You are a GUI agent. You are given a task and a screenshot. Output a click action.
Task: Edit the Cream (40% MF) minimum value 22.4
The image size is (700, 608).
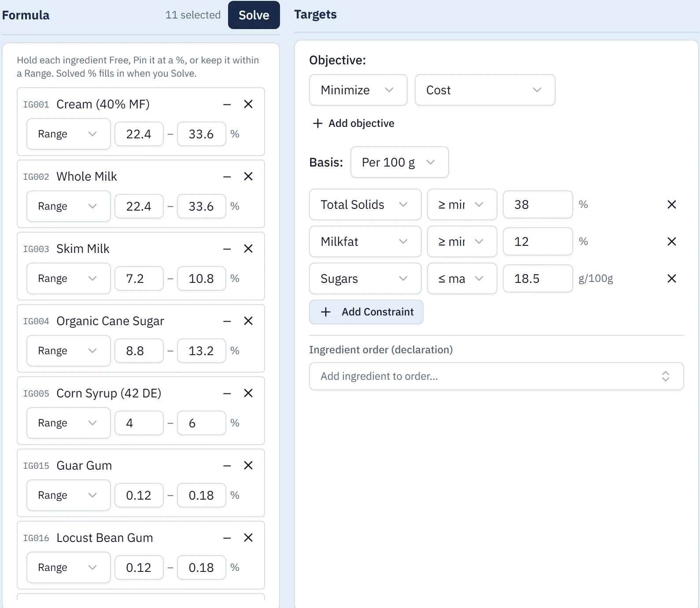pyautogui.click(x=139, y=134)
